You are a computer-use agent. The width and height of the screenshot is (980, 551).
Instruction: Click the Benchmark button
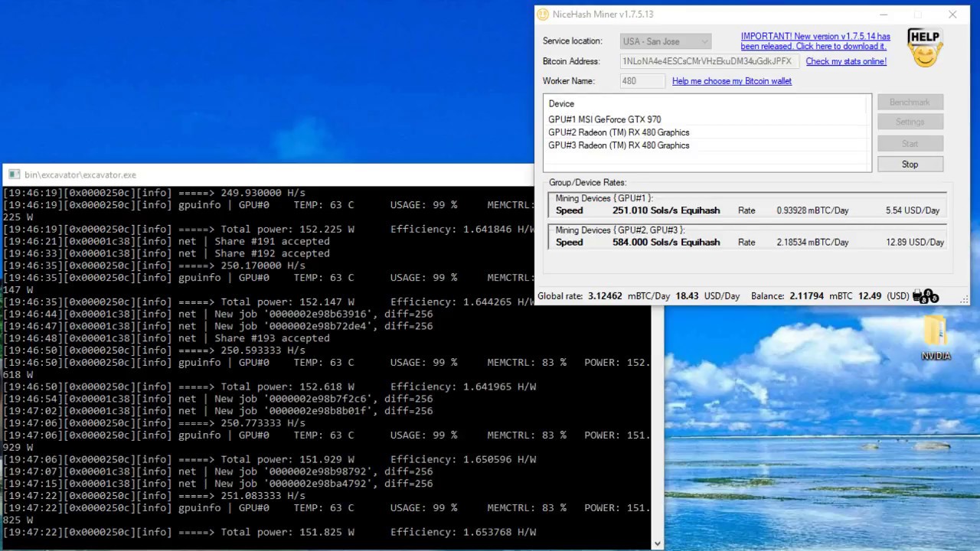[910, 102]
